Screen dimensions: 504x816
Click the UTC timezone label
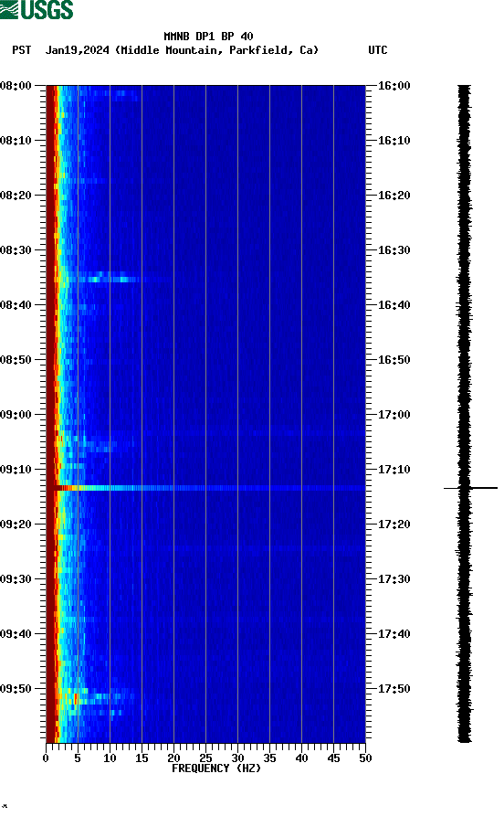click(x=378, y=50)
